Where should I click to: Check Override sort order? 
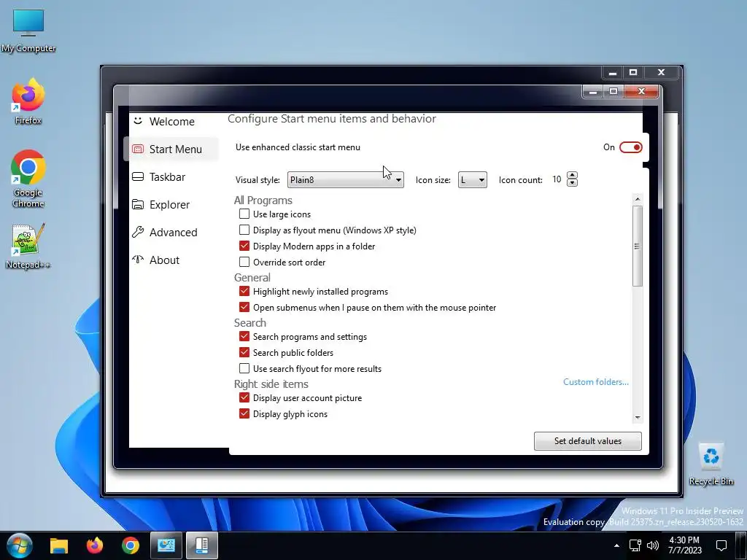tap(244, 262)
